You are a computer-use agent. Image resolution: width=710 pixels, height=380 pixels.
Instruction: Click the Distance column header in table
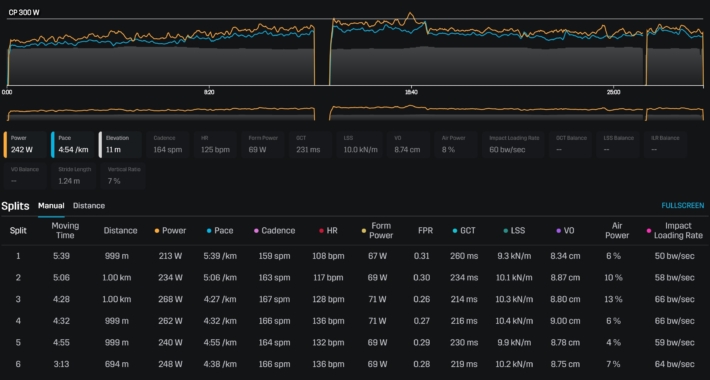pos(120,231)
